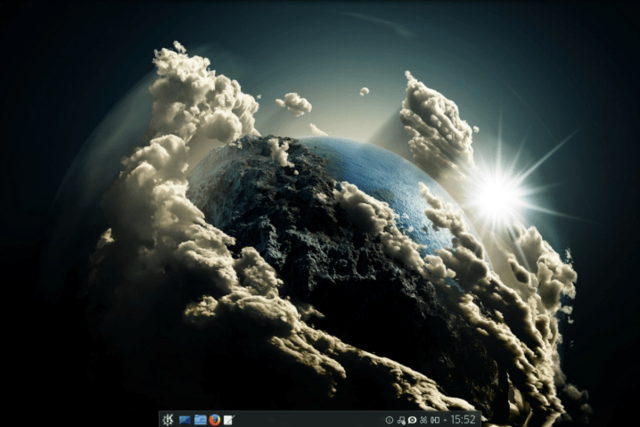Screen dimensions: 640x427
Task: Expand the hidden system tray icons arrow
Action: pyautogui.click(x=445, y=420)
